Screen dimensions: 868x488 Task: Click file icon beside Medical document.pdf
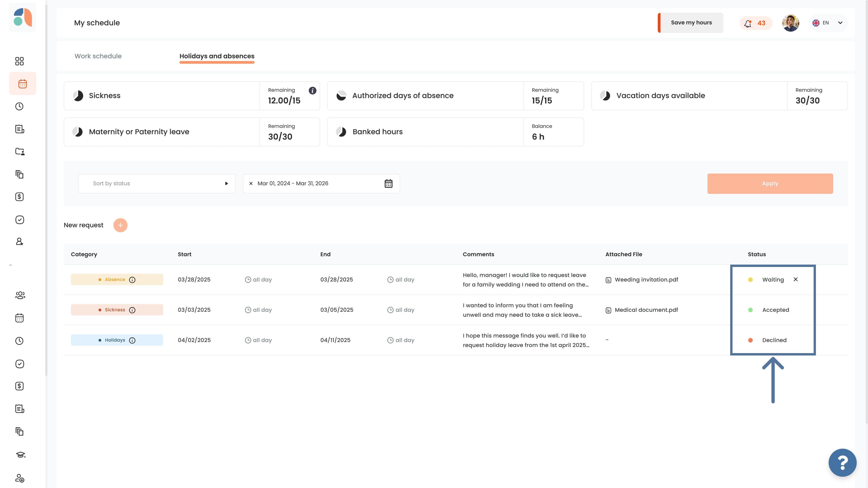pyautogui.click(x=608, y=310)
